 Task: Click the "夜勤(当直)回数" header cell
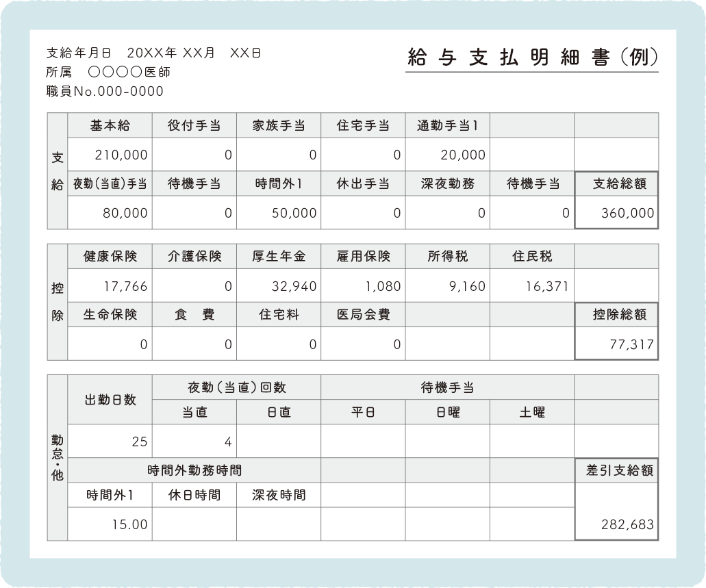[x=236, y=387]
